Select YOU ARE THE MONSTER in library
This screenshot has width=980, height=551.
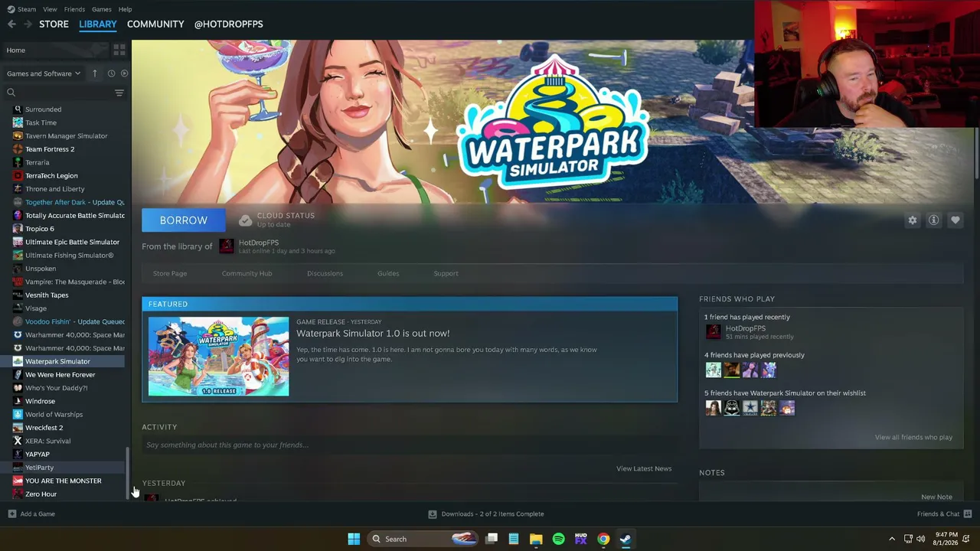63,481
